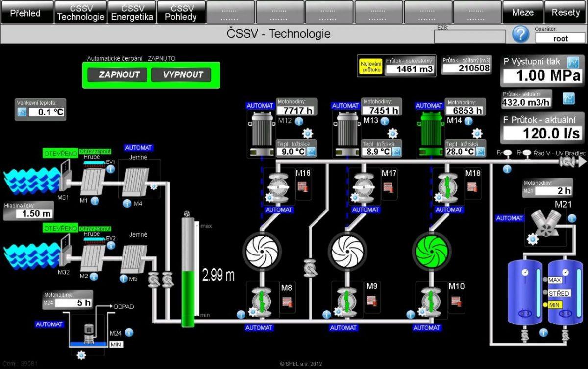Click the Operátor field showing root
This screenshot has width=588, height=369.
[560, 38]
